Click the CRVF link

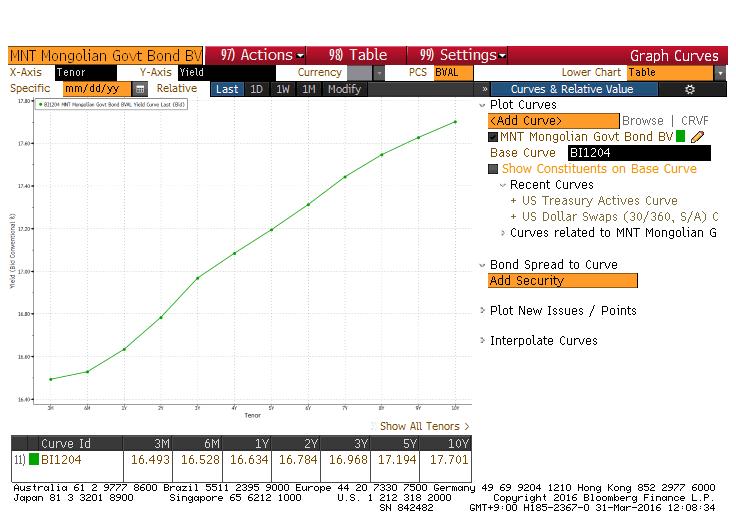click(695, 121)
